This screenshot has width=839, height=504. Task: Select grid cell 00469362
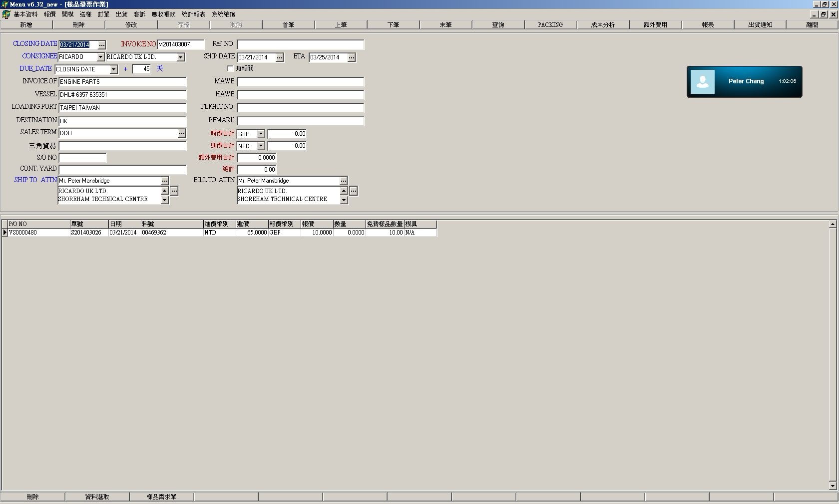172,233
